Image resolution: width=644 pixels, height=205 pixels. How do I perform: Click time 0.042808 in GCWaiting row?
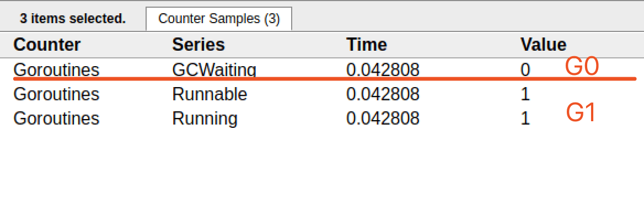pos(383,70)
